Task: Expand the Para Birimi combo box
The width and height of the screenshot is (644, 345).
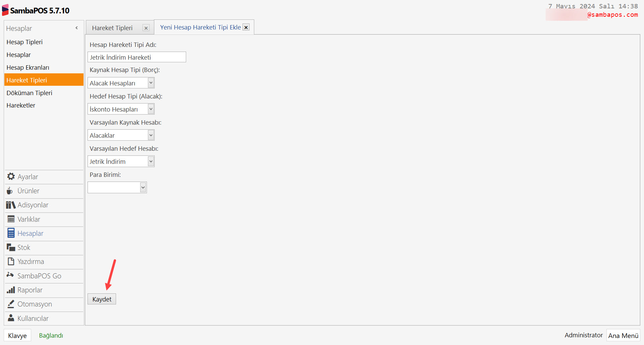Action: (143, 188)
